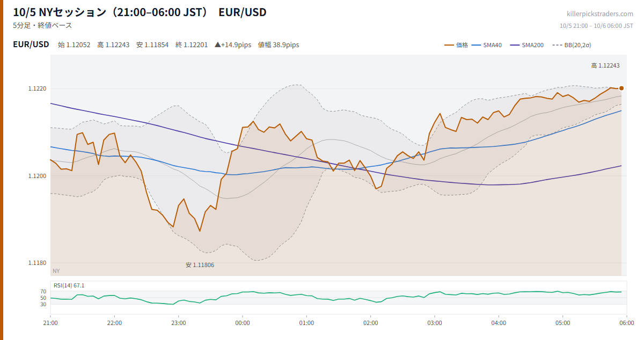The height and width of the screenshot is (340, 644).
Task: Toggle the SMA40 legend entry
Action: tap(486, 45)
